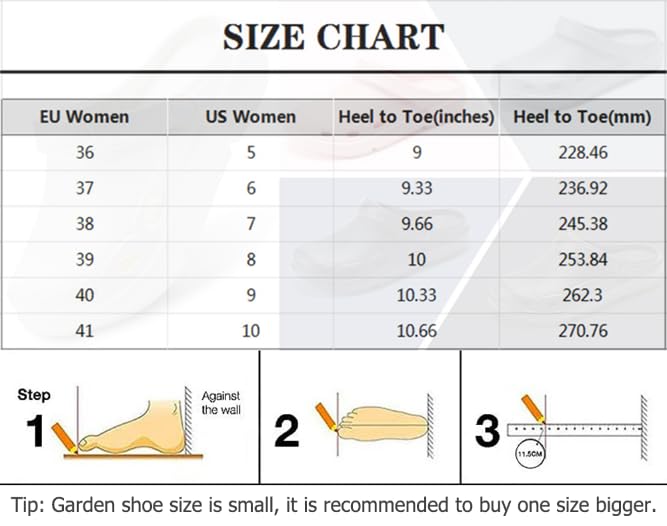
Task: Click the large step number 3
Action: (487, 431)
